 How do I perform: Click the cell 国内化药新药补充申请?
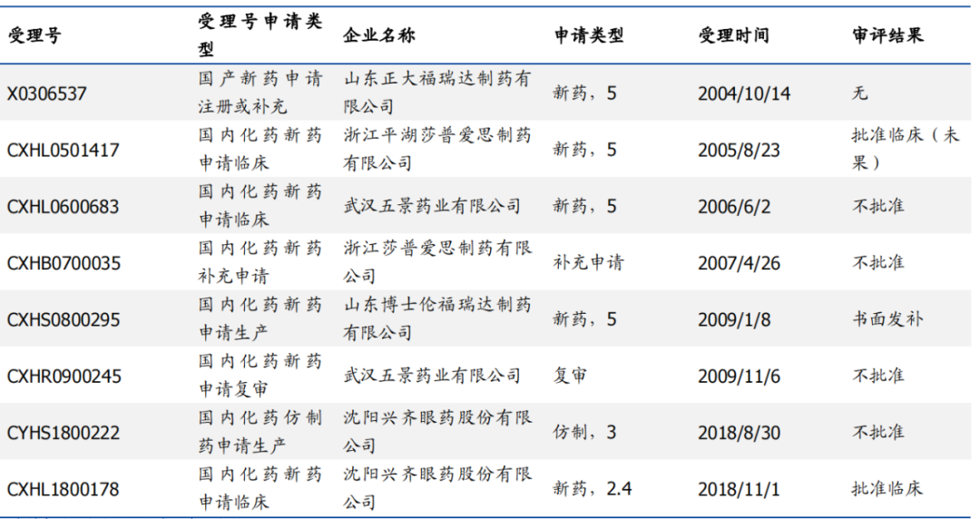point(260,262)
